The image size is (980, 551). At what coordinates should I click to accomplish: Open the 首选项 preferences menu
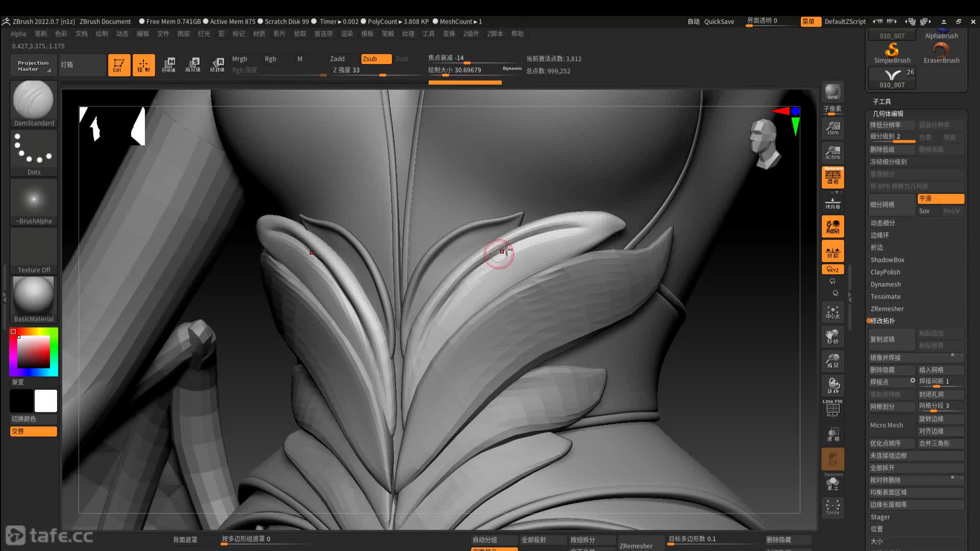324,34
